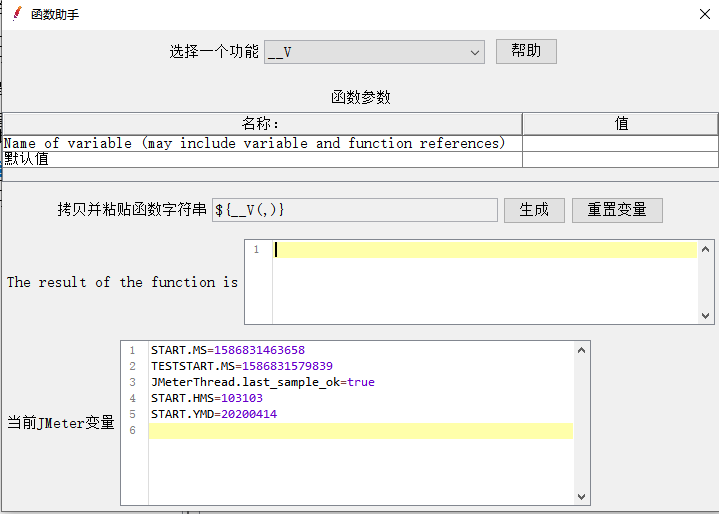The width and height of the screenshot is (719, 514).
Task: Click scroll-up arrow of the result text area
Action: 707,249
